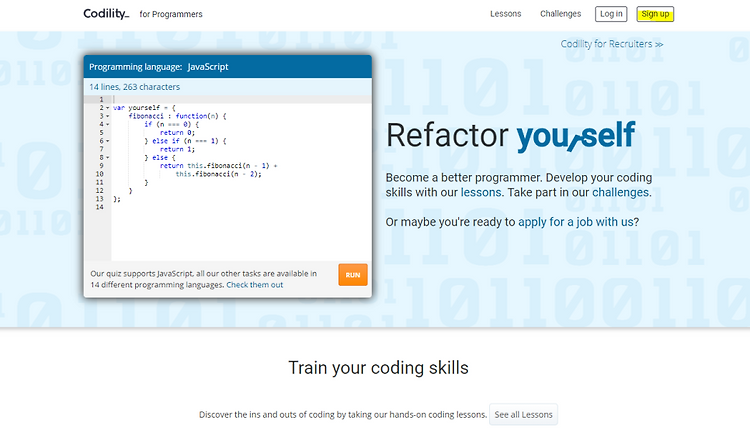This screenshot has width=750, height=430.
Task: Follow the lessons link in the description
Action: [481, 193]
